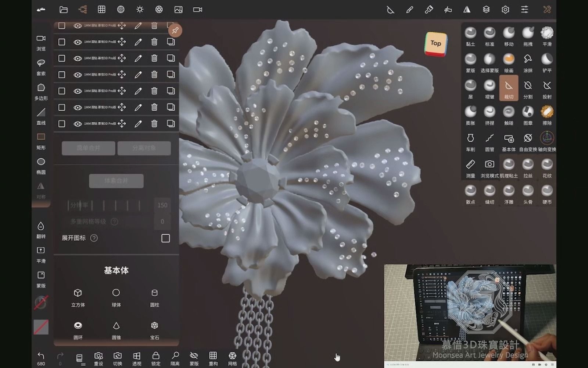
Task: Open 浏览模式 view mode tool
Action: tap(490, 168)
